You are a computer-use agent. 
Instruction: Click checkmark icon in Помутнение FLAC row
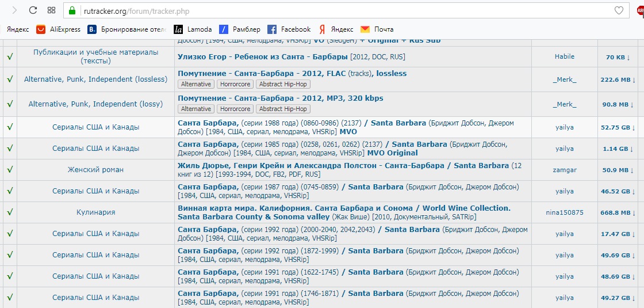(x=9, y=79)
